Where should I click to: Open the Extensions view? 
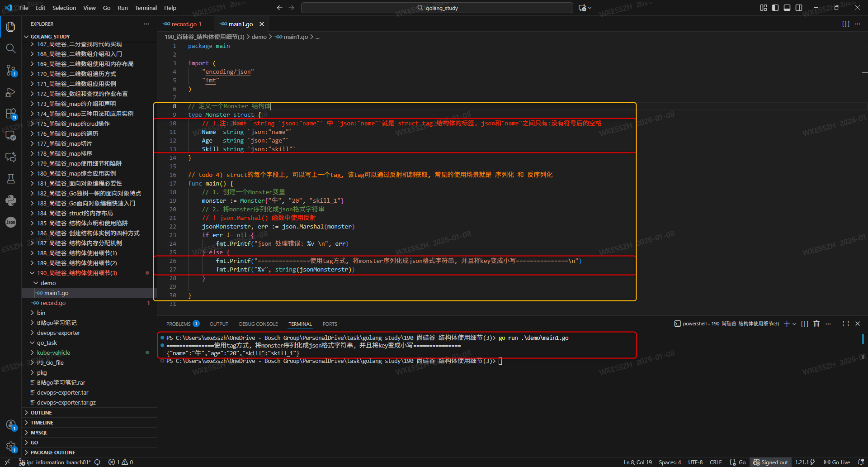11,114
